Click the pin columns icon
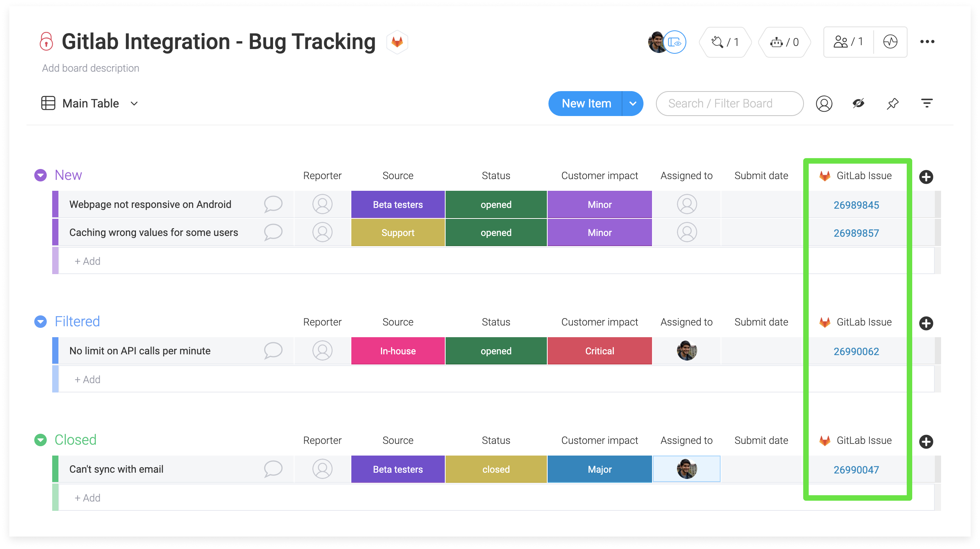Image resolution: width=980 pixels, height=549 pixels. [x=893, y=104]
